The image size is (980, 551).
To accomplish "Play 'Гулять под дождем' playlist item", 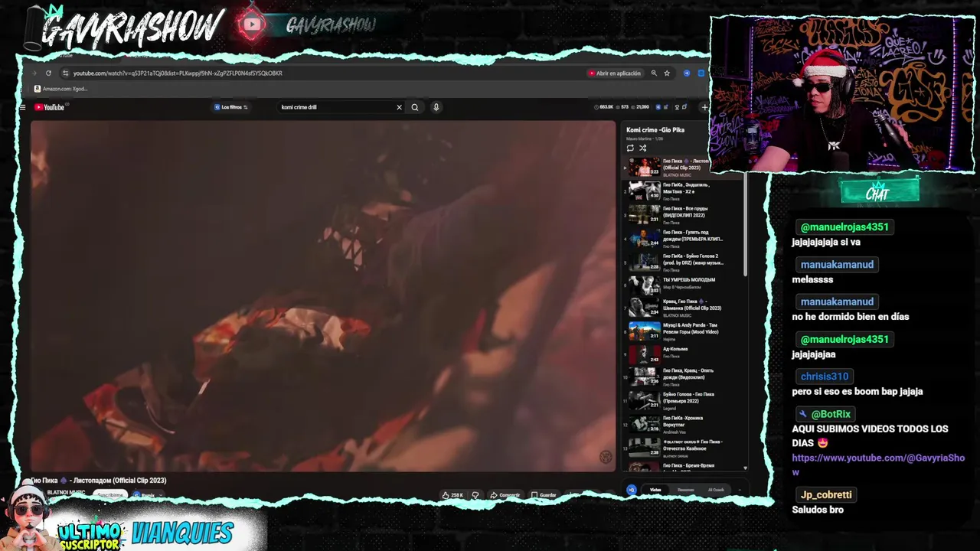I will [683, 238].
